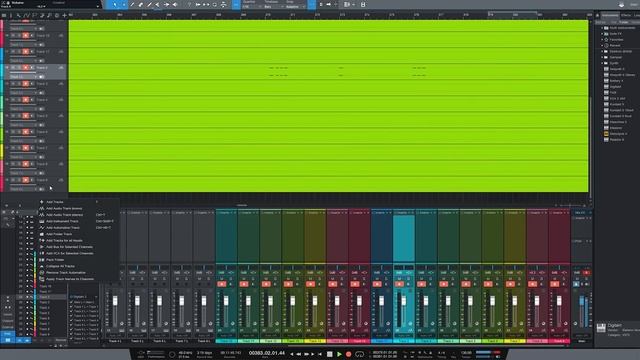Click the Favorites star icon in the browser
This screenshot has height=360, width=640.
pos(606,40)
